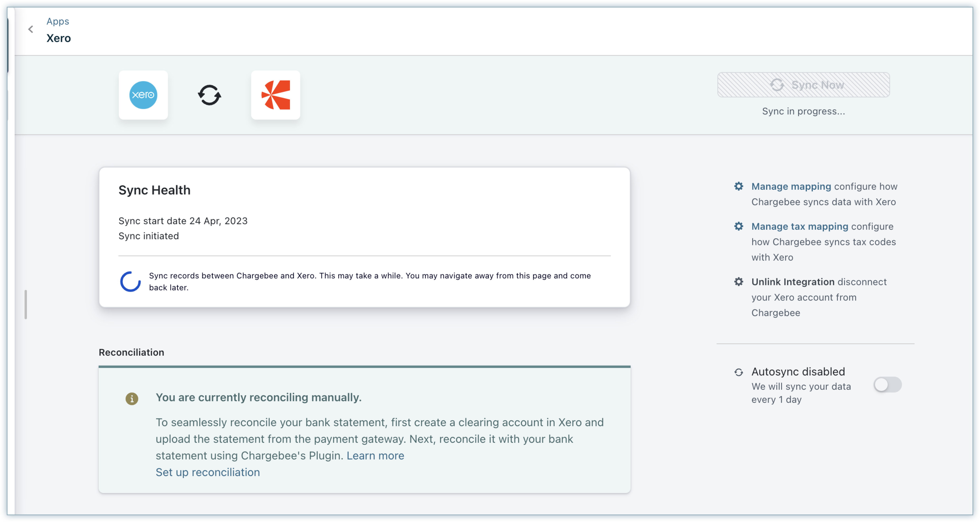Image resolution: width=980 pixels, height=522 pixels.
Task: Click the sync arrows between logos
Action: [x=209, y=95]
